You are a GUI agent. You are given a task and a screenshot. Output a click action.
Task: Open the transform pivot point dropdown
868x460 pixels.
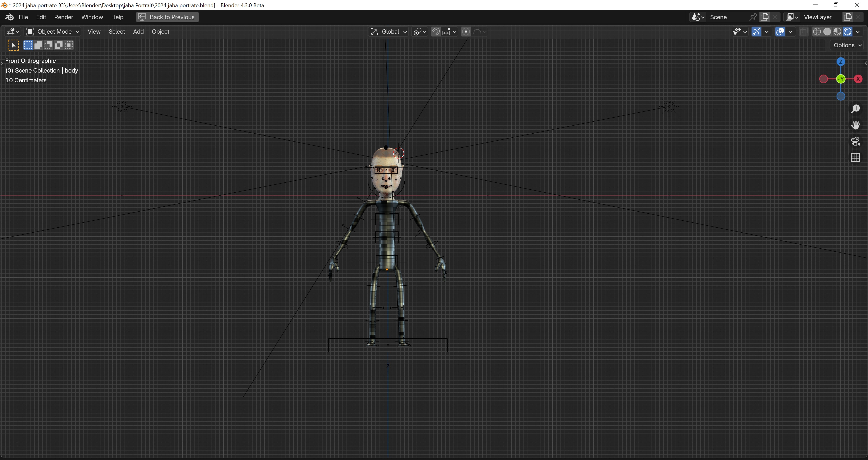point(420,32)
